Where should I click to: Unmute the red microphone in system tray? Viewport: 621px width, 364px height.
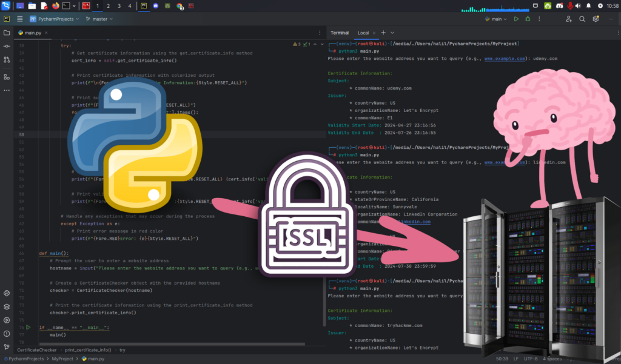click(570, 6)
